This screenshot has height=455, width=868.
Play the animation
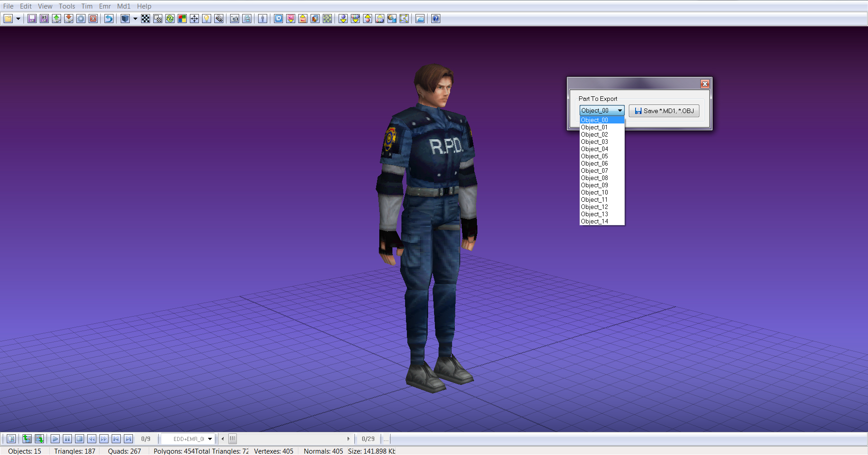[x=55, y=439]
